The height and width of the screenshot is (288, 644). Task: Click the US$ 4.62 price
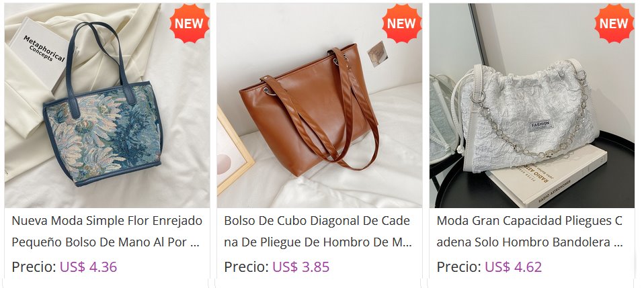[513, 267]
